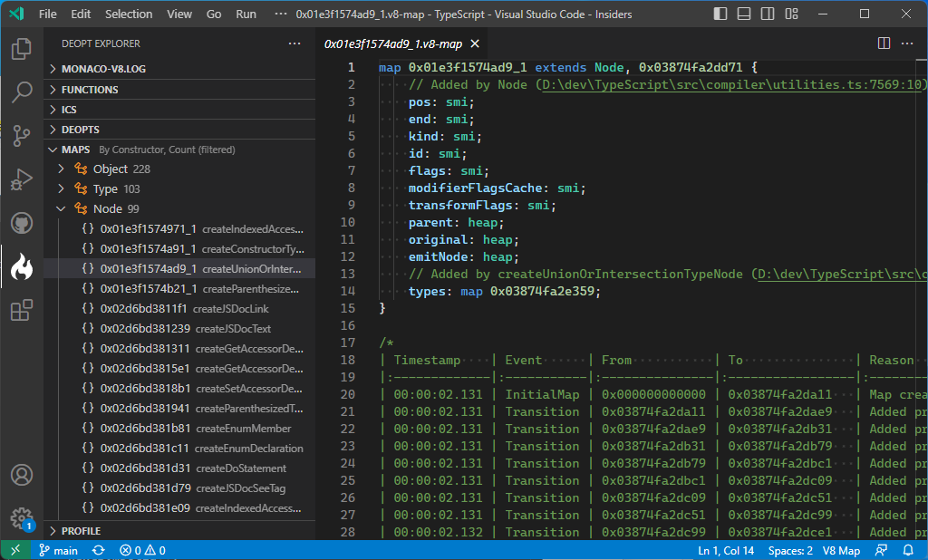Open the Explorer view in activity bar

click(x=22, y=49)
